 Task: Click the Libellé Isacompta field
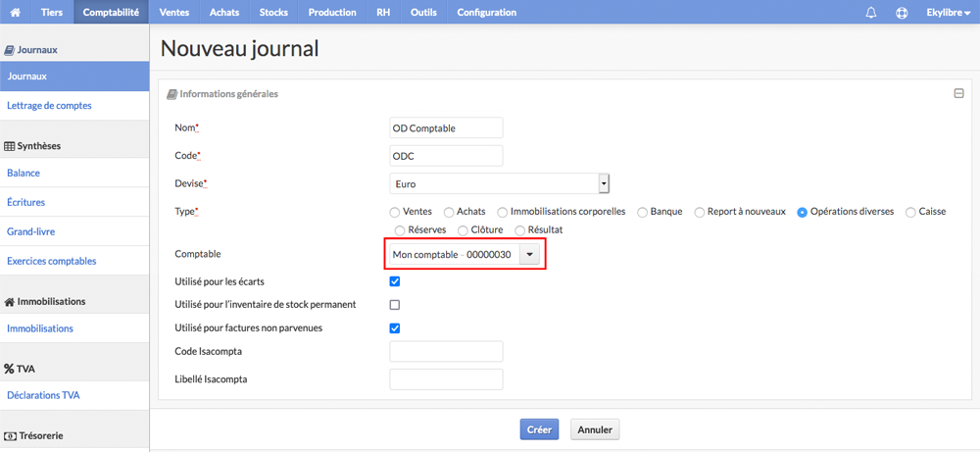tap(446, 379)
